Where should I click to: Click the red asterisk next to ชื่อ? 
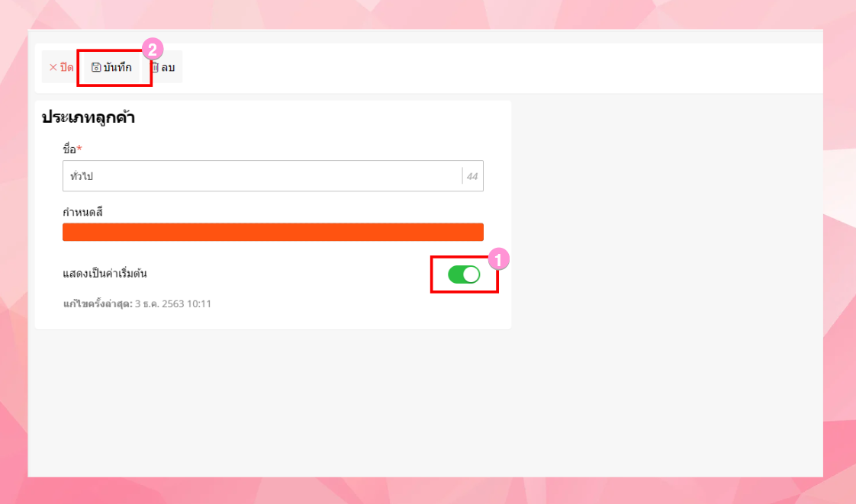[x=79, y=147]
